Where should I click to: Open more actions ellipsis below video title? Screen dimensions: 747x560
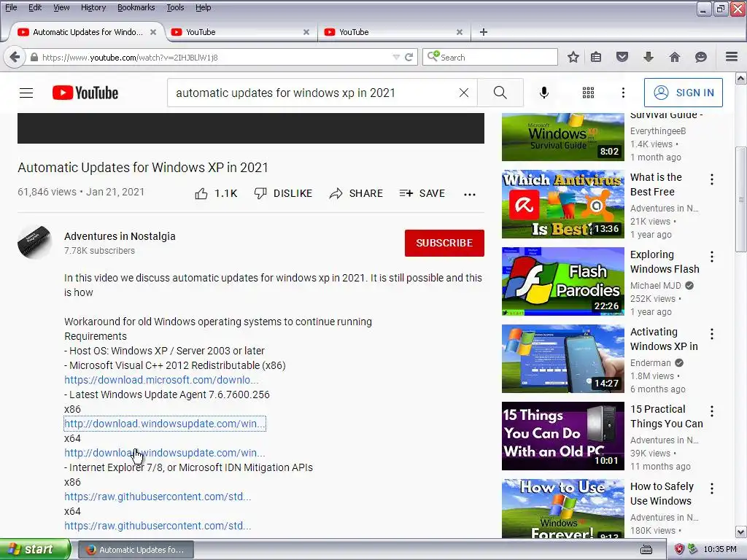pyautogui.click(x=470, y=194)
